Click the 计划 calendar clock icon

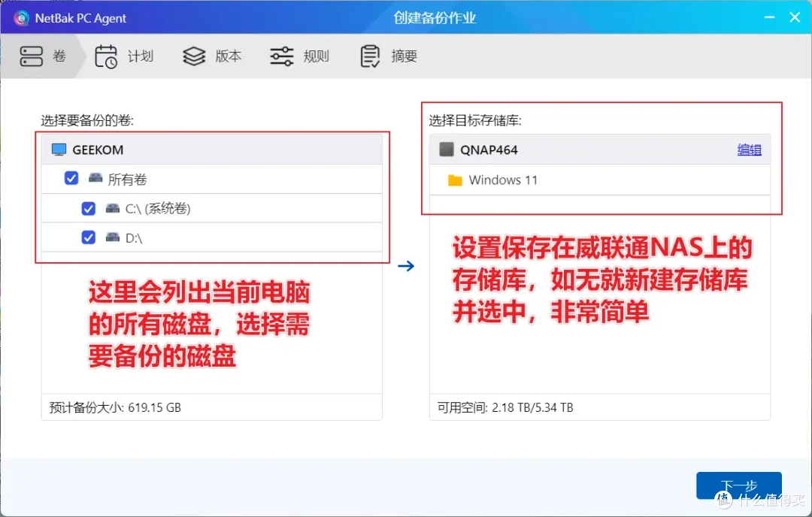tap(106, 56)
